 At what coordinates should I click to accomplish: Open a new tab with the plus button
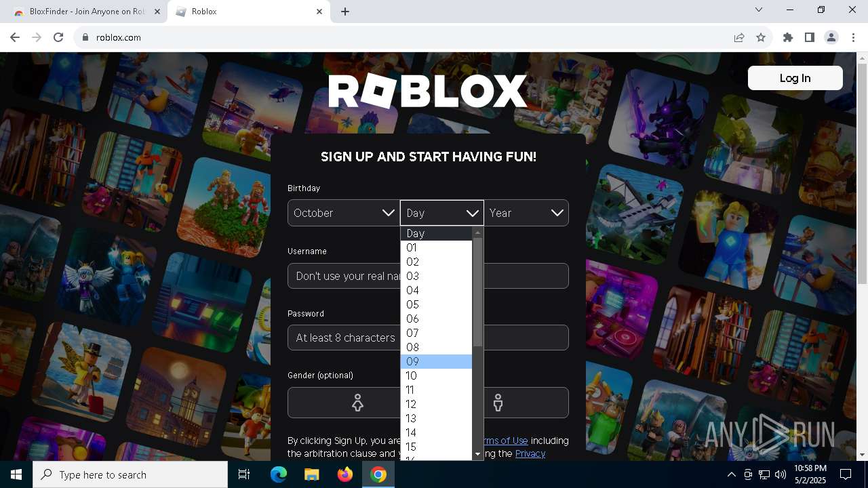coord(345,12)
